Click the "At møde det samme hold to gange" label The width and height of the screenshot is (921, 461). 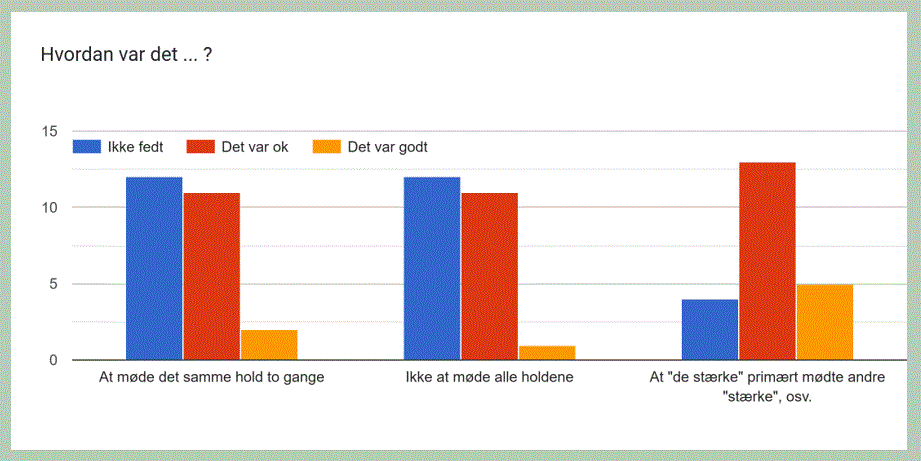coord(211,378)
